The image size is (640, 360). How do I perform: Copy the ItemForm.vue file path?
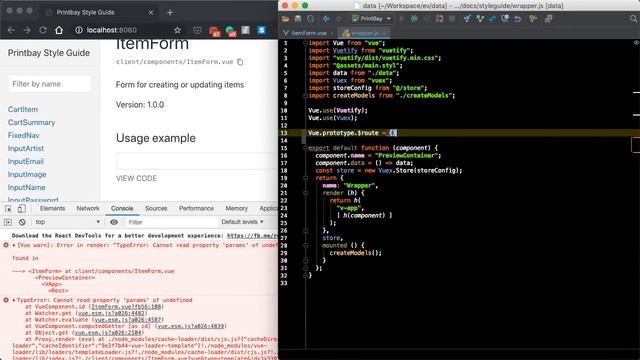click(240, 62)
